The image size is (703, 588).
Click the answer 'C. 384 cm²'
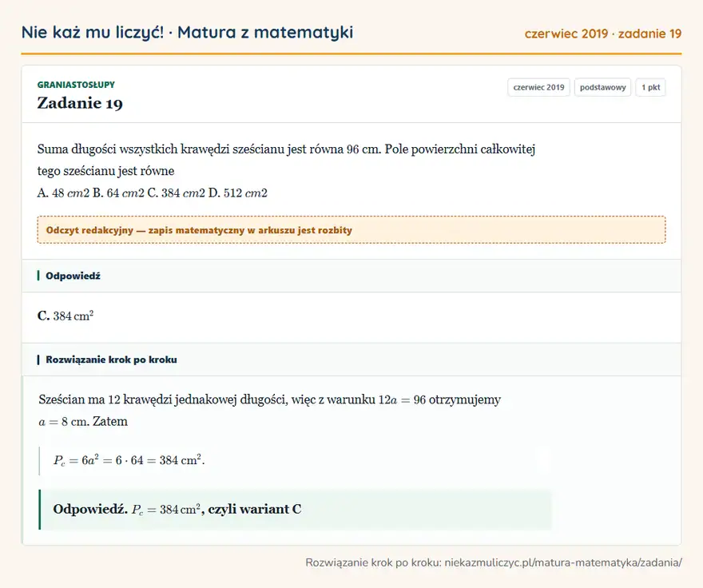[66, 316]
